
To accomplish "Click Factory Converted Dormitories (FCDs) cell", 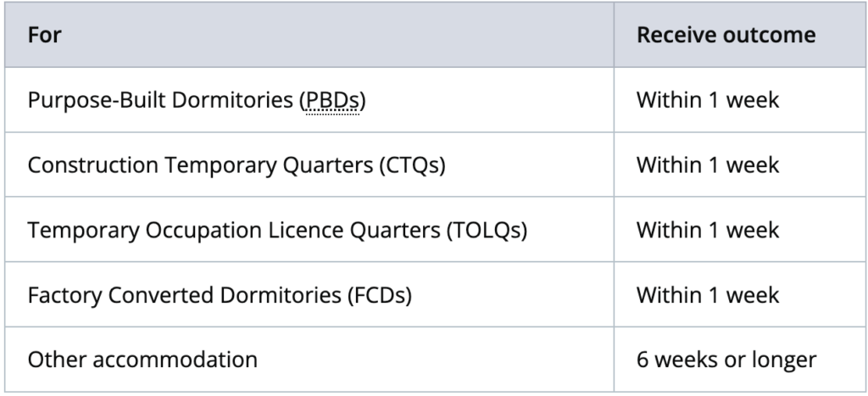I will coord(309,294).
